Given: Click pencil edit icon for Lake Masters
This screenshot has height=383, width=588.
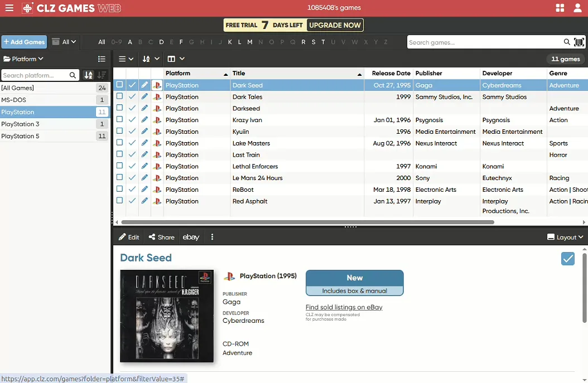Looking at the screenshot, I should (x=144, y=143).
